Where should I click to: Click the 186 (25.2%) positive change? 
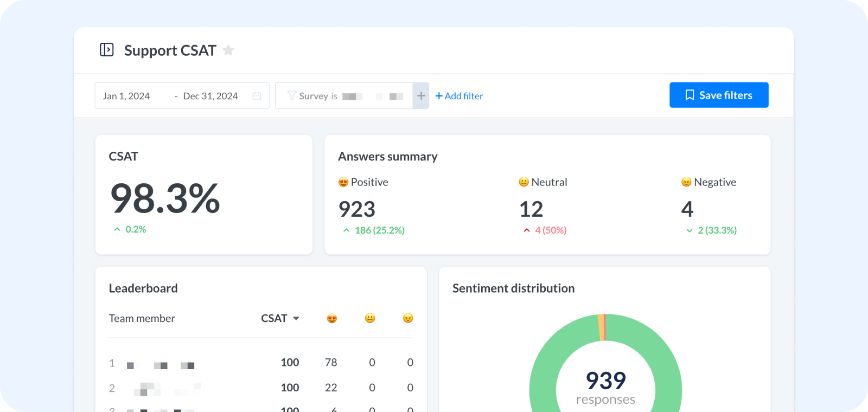374,230
